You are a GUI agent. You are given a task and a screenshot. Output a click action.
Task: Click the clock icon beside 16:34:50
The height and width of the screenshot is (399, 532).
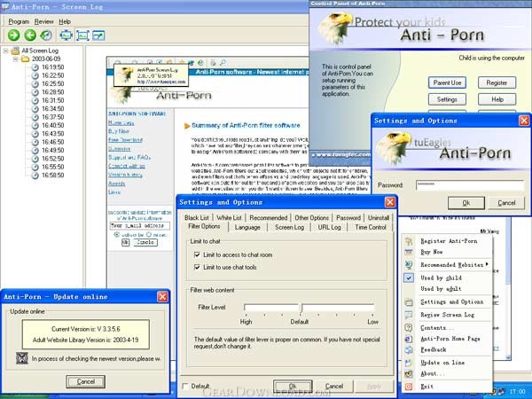(x=35, y=108)
